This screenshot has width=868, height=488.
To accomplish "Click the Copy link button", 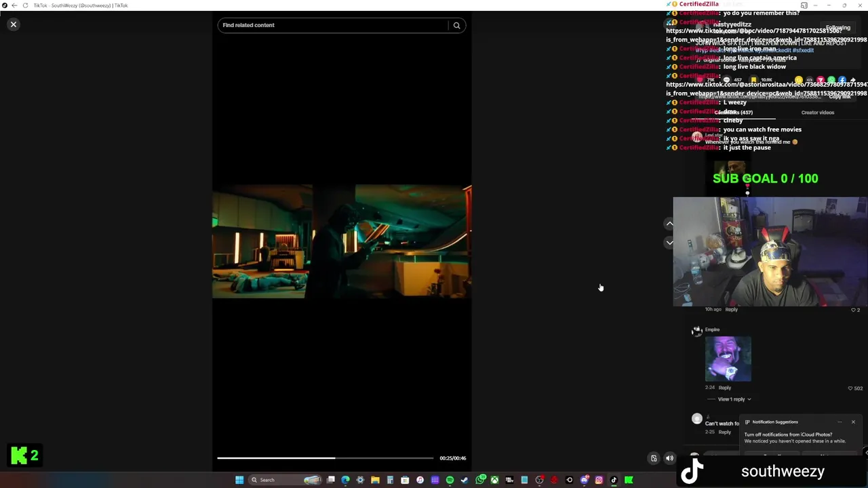I will tap(840, 97).
